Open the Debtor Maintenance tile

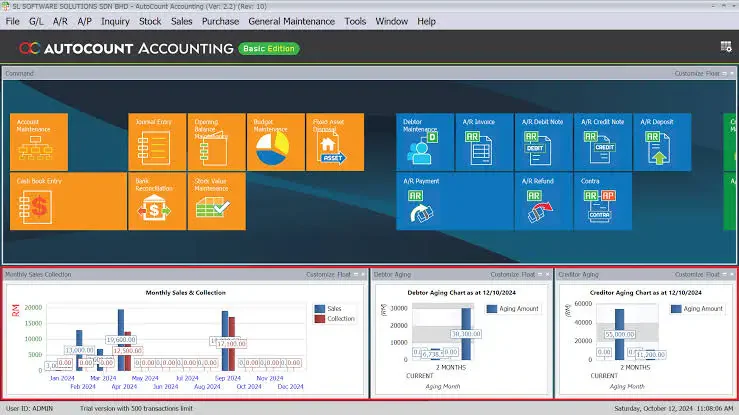[425, 142]
